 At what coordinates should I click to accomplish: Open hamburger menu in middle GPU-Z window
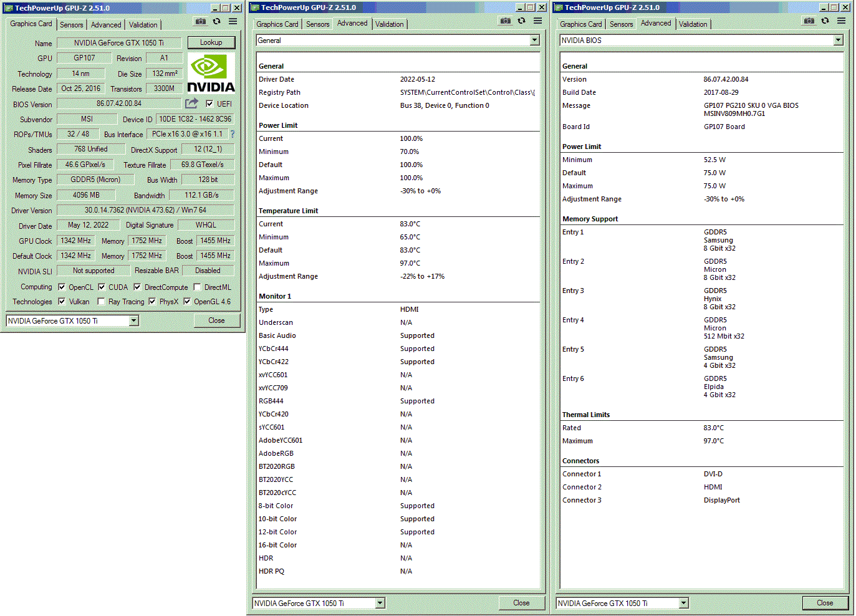tap(537, 21)
